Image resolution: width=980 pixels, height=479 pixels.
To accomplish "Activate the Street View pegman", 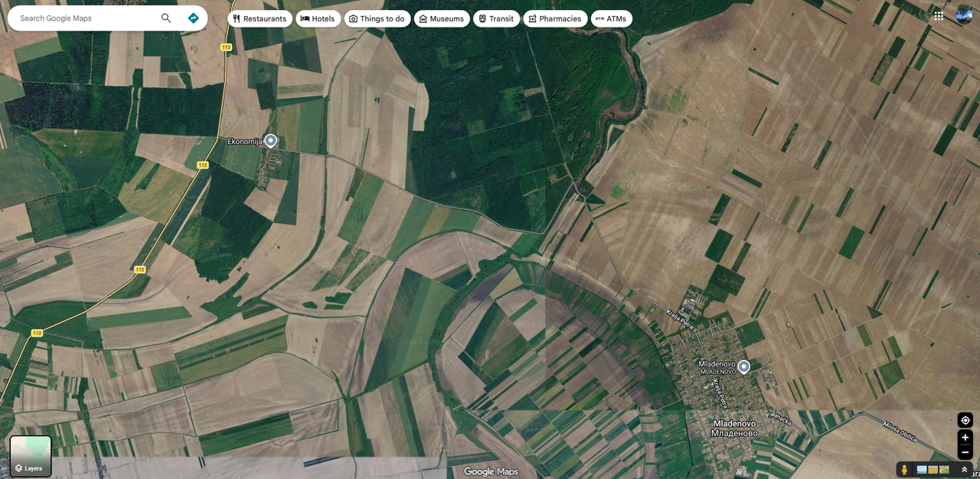I will tap(904, 469).
